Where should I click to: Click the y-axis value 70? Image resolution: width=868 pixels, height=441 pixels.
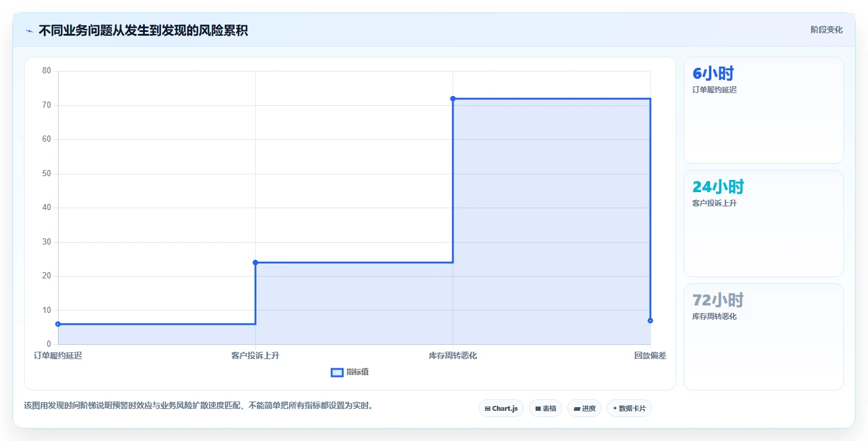coord(47,105)
